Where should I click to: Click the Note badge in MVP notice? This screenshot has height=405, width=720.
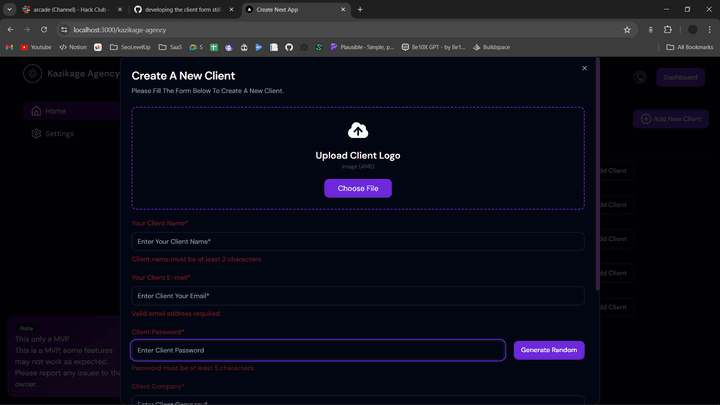coord(26,328)
